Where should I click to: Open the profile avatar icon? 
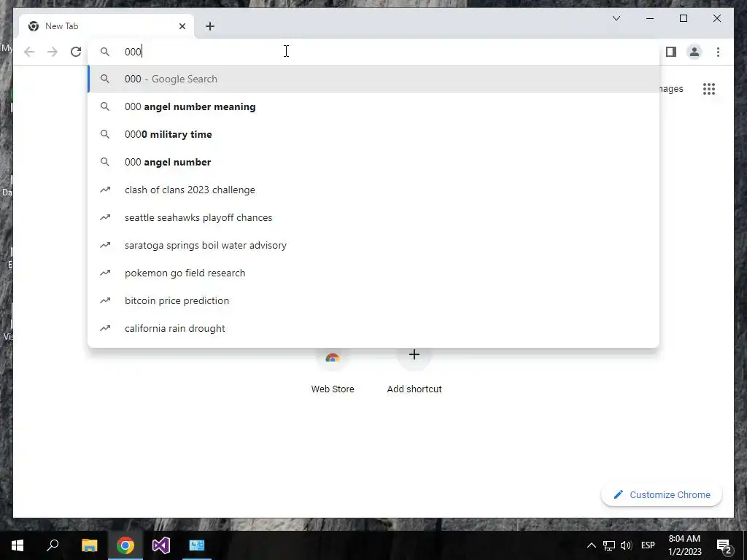pos(694,52)
